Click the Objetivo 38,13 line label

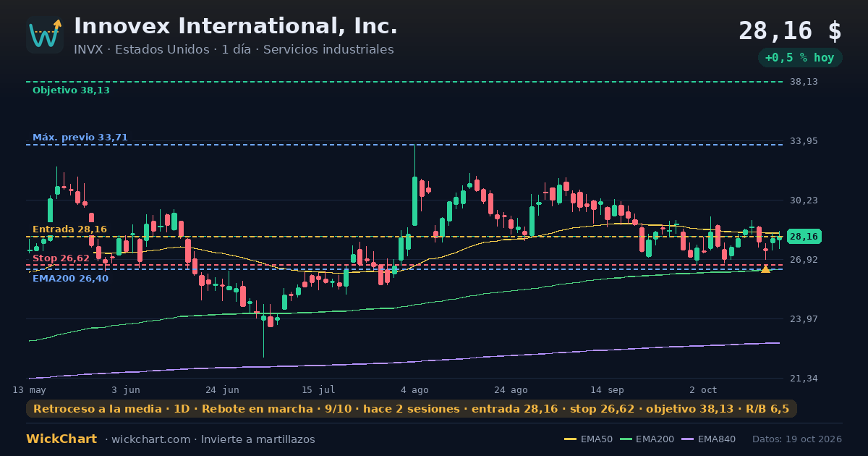pyautogui.click(x=71, y=90)
